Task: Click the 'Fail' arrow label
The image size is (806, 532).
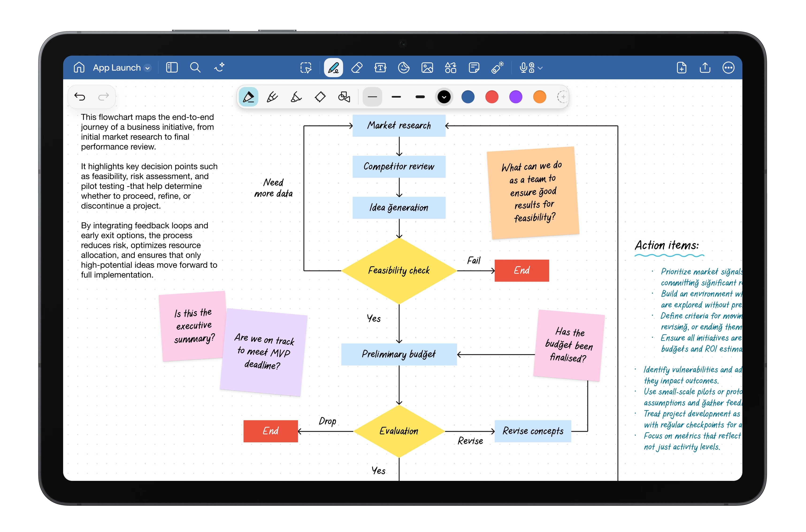Action: tap(474, 260)
